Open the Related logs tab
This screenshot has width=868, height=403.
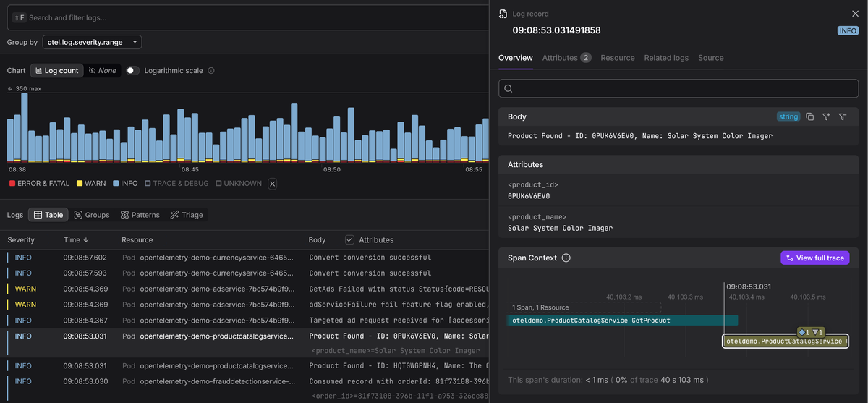[666, 58]
